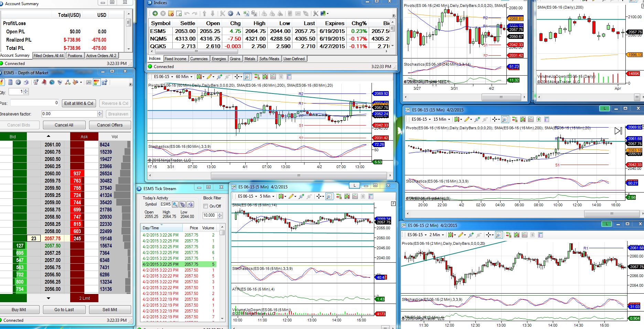Open the 5 Min interval dropdown

click(267, 196)
